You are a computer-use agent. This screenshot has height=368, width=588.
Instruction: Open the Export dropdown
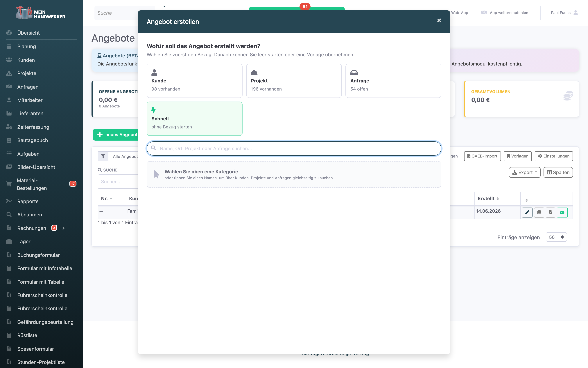(x=525, y=172)
